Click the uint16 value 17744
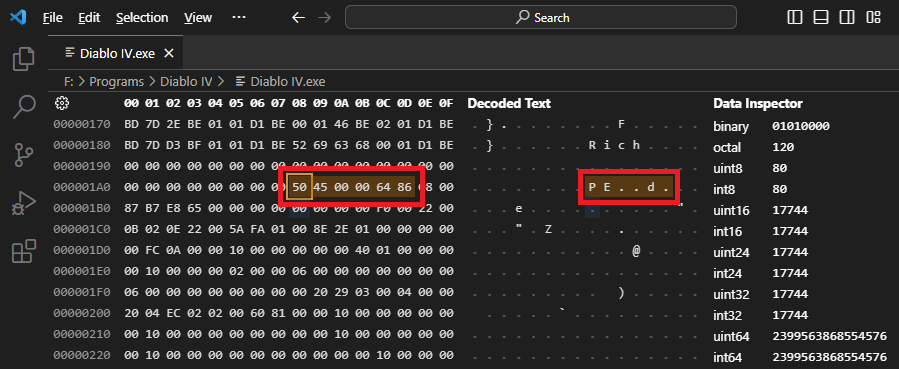The height and width of the screenshot is (369, 899). (x=790, y=210)
